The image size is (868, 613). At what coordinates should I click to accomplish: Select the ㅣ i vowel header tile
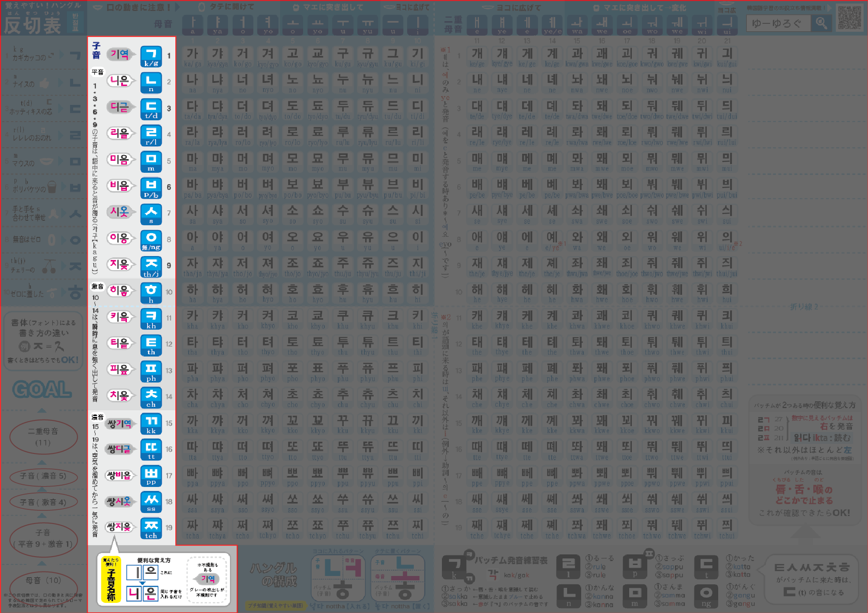[418, 25]
